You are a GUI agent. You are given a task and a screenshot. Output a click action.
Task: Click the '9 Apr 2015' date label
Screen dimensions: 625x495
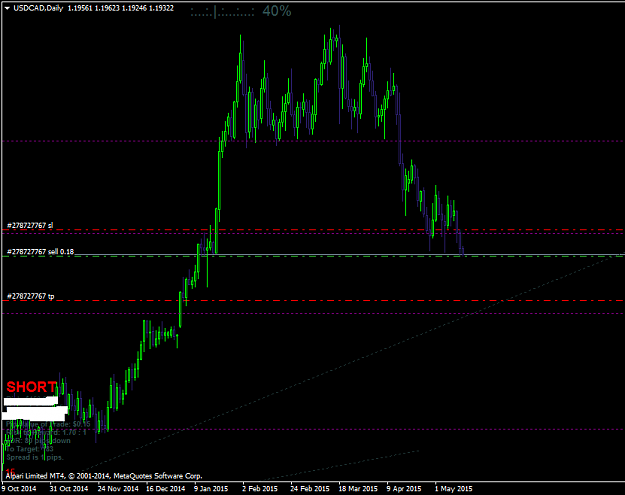(404, 489)
